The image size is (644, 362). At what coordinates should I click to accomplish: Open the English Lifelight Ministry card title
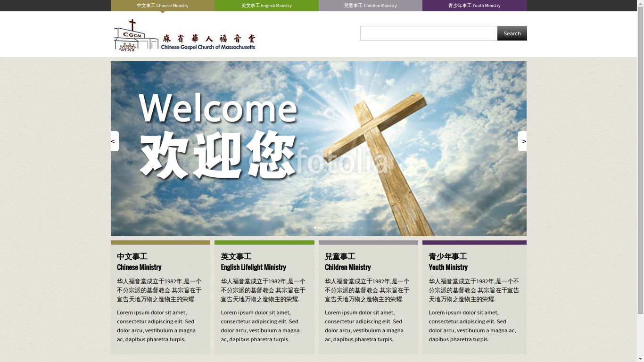click(x=254, y=267)
